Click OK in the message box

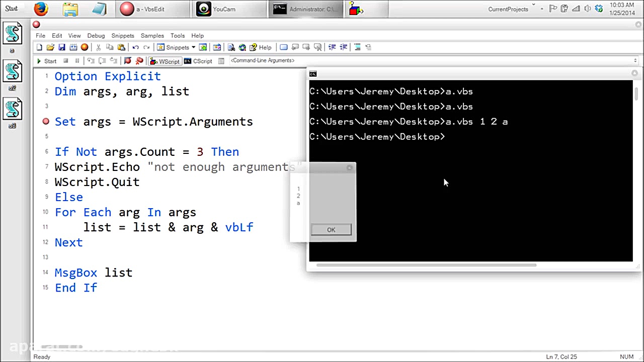(x=331, y=230)
